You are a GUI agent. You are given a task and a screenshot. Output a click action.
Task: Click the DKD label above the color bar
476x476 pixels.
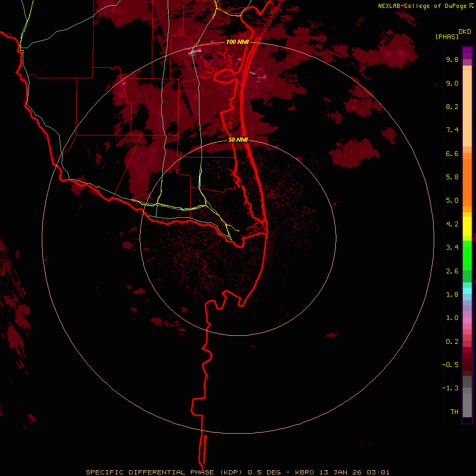[465, 32]
